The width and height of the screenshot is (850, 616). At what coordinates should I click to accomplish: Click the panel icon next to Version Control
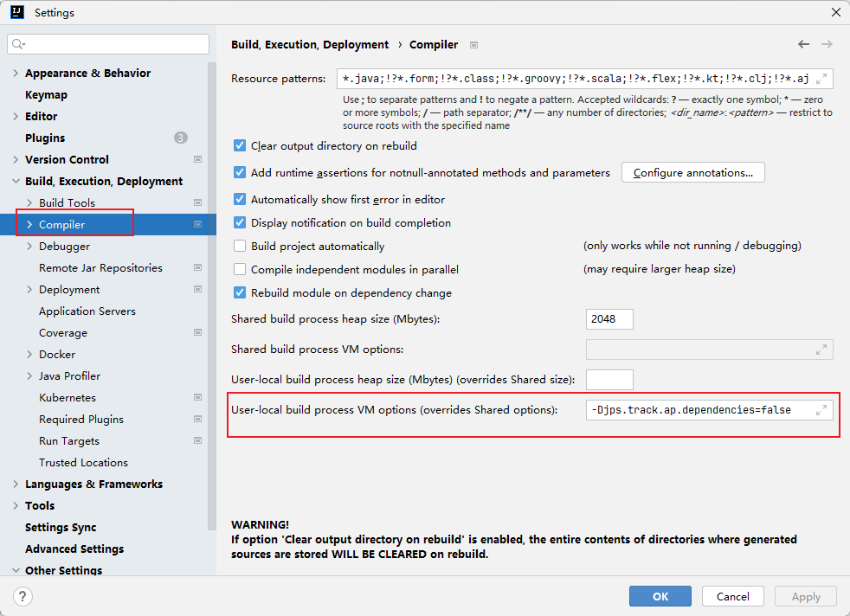point(197,159)
